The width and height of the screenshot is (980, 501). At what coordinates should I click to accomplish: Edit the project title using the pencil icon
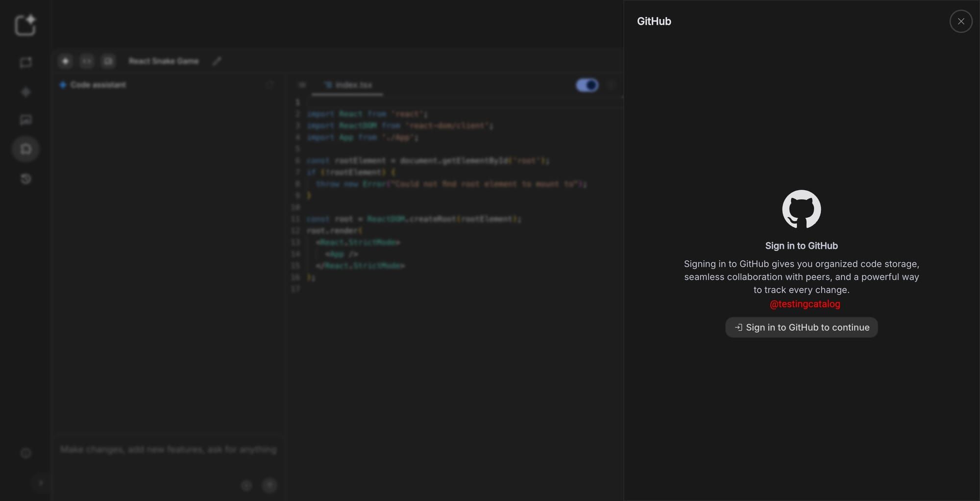point(217,61)
